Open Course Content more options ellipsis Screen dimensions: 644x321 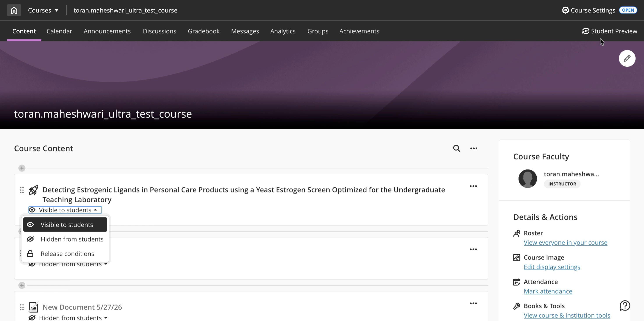(x=474, y=148)
